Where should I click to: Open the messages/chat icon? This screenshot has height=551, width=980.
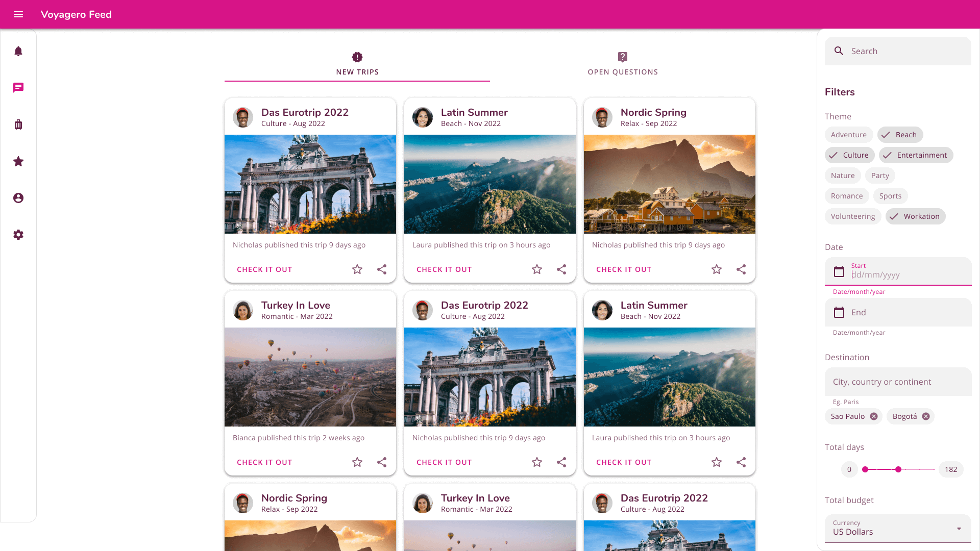[18, 87]
